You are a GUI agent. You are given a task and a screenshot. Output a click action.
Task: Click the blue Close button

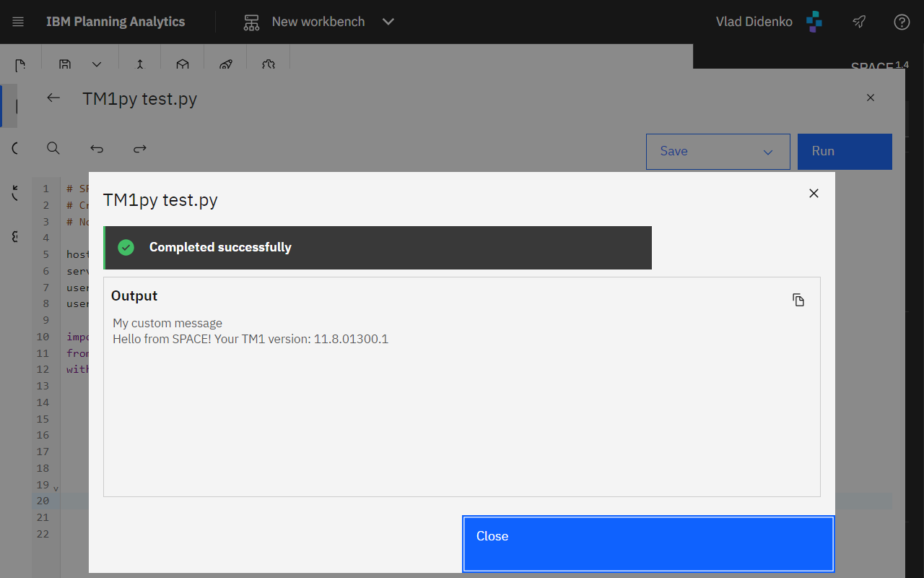[648, 544]
